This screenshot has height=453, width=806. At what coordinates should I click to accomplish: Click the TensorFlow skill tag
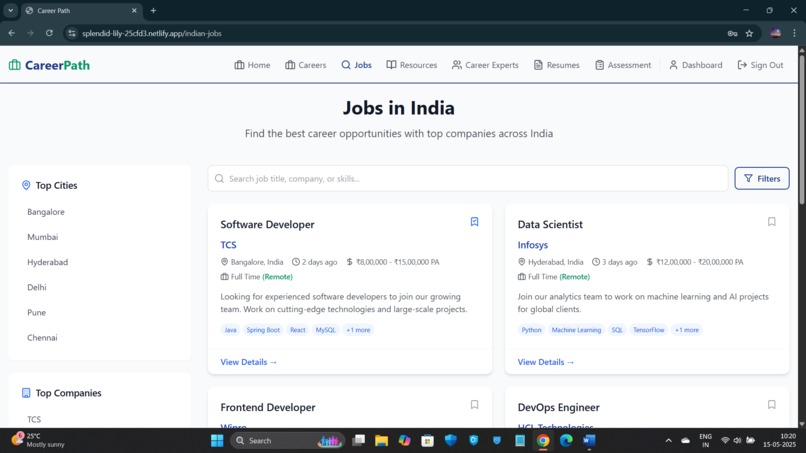click(x=649, y=330)
